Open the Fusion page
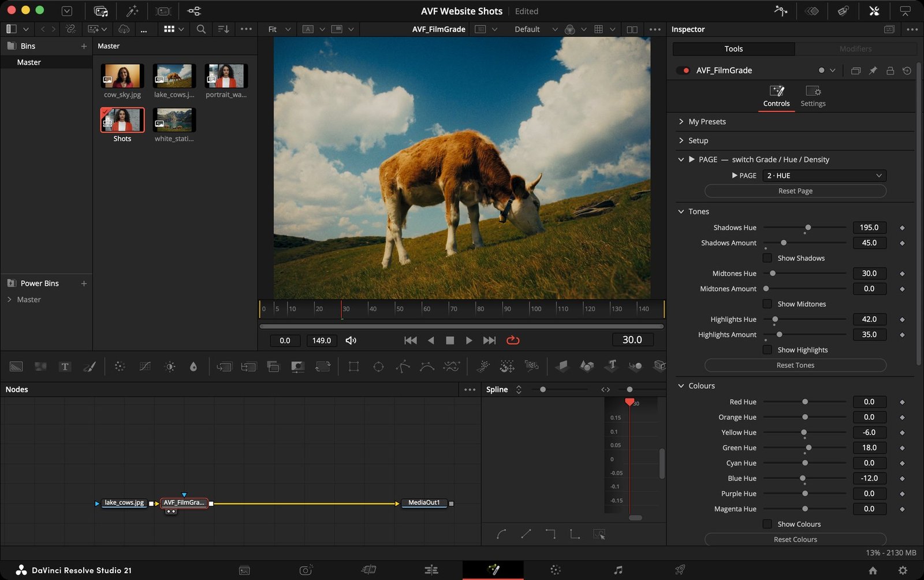This screenshot has width=924, height=580. [493, 570]
